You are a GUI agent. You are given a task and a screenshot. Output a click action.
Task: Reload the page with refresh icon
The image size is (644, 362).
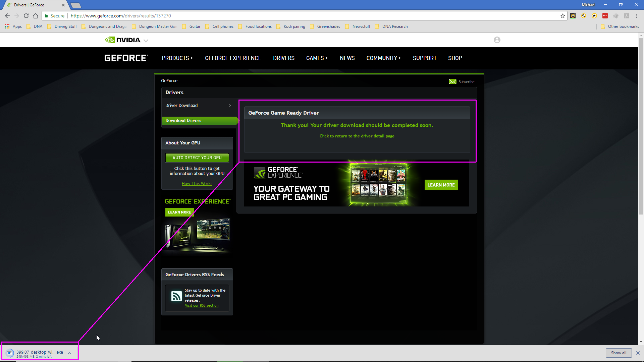click(26, 16)
